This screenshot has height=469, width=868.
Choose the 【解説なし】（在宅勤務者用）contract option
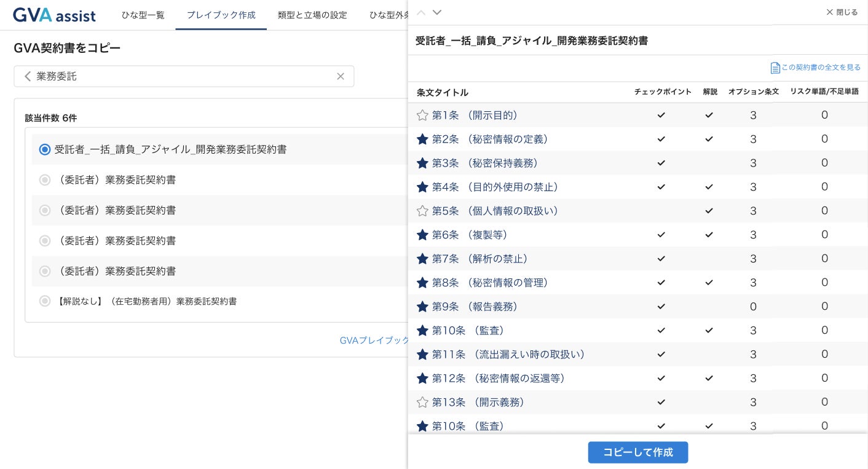[x=45, y=301]
